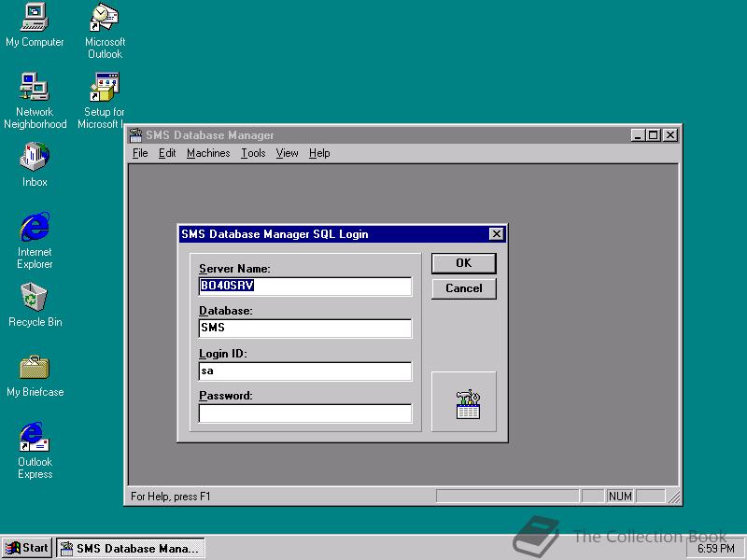Confirm login with the OK button
The height and width of the screenshot is (560, 747).
[463, 263]
